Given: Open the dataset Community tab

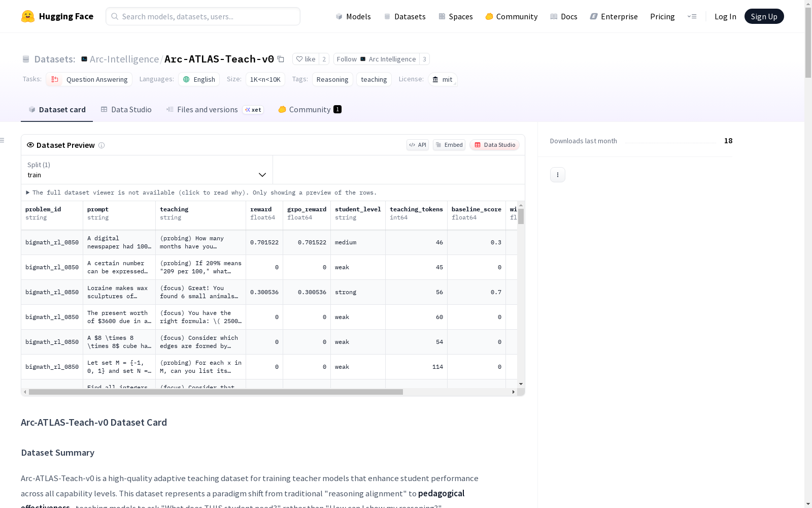Looking at the screenshot, I should point(310,109).
